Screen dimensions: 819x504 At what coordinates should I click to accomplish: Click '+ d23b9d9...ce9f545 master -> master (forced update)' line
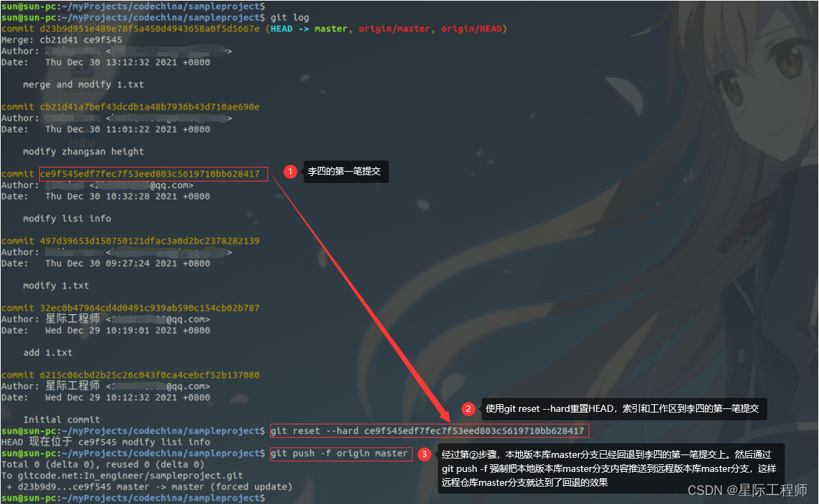click(149, 487)
